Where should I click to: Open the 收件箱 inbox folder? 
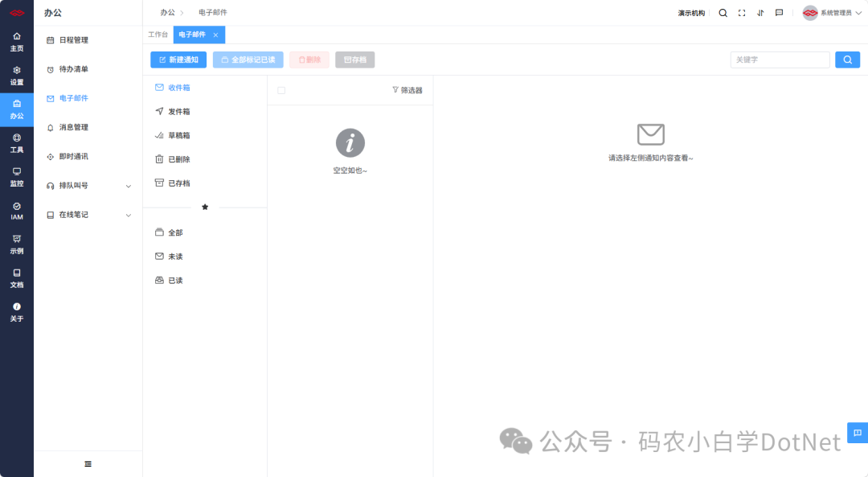click(x=205, y=88)
